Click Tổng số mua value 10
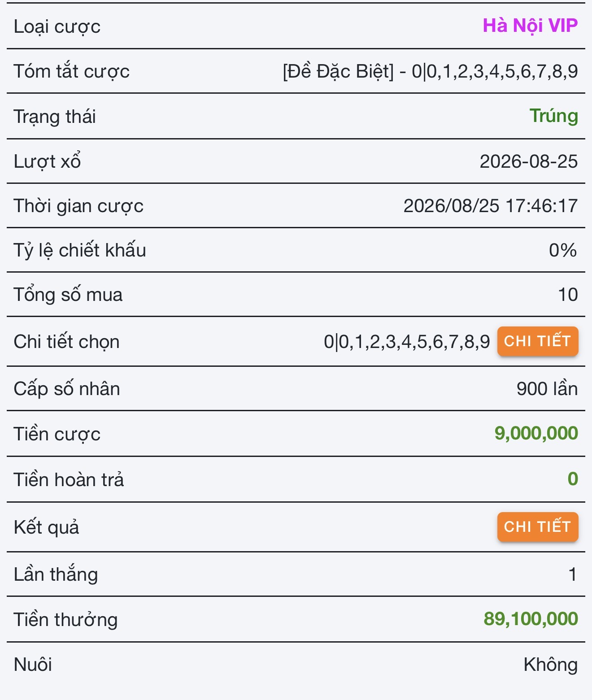The image size is (592, 700). pyautogui.click(x=568, y=295)
